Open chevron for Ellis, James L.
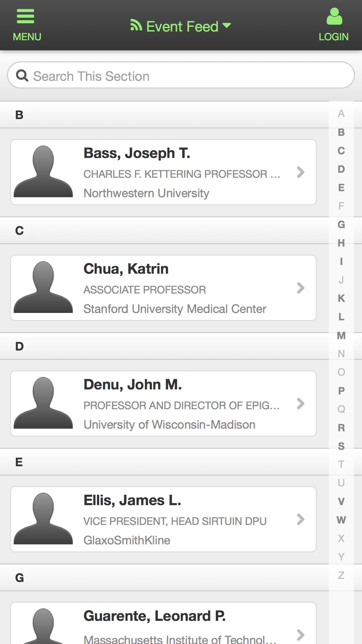362x644 pixels. pyautogui.click(x=301, y=519)
